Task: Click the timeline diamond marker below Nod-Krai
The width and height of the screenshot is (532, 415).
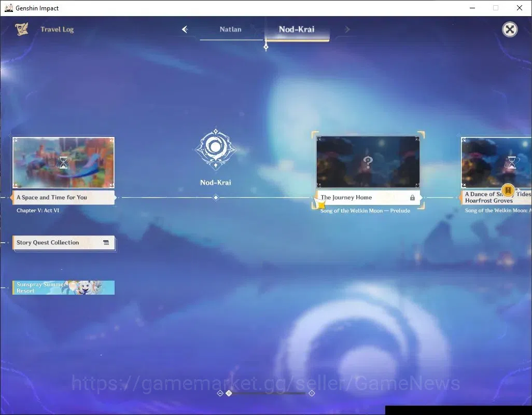Action: 216,198
